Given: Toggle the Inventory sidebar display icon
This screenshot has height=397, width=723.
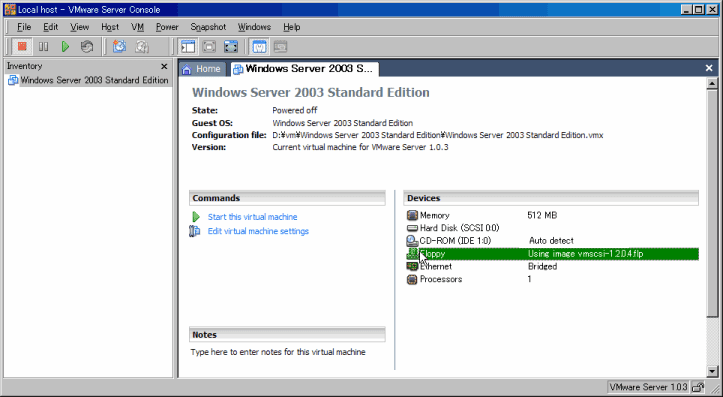Looking at the screenshot, I should tap(188, 46).
